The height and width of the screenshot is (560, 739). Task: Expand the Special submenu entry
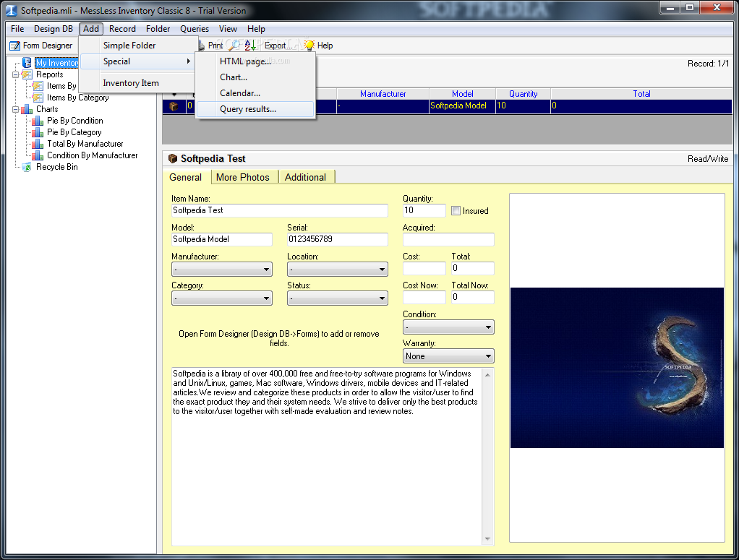point(137,61)
